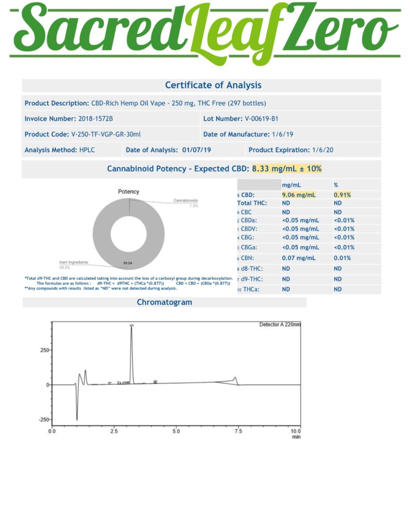
Task: Click the Detector A 220nm chart label
Action: point(280,325)
